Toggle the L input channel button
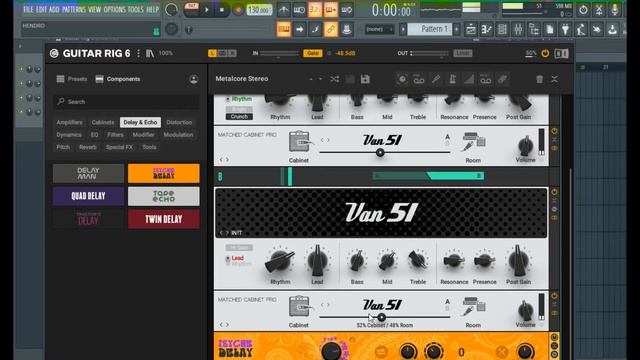Viewport: 640px width, 360px height. [x=212, y=53]
